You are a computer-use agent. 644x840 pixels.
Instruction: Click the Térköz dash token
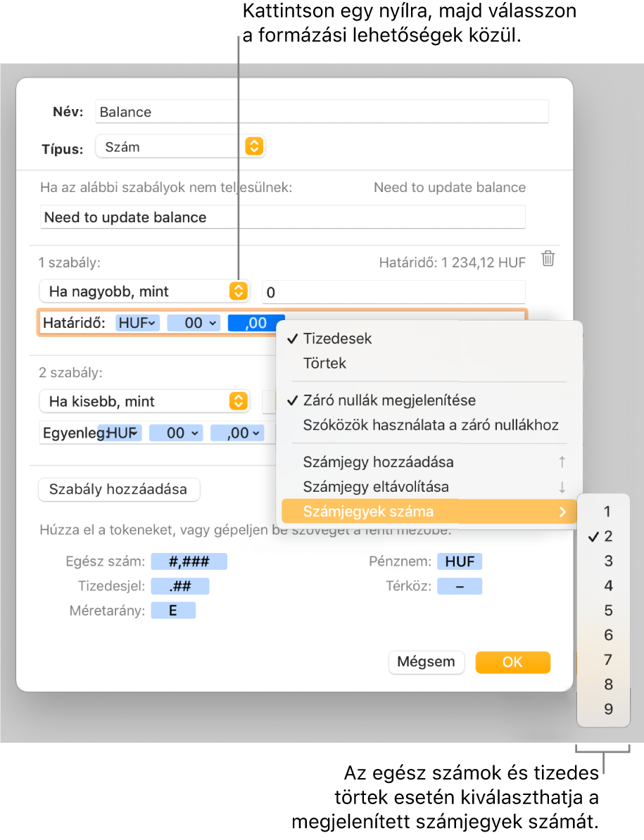click(x=460, y=586)
